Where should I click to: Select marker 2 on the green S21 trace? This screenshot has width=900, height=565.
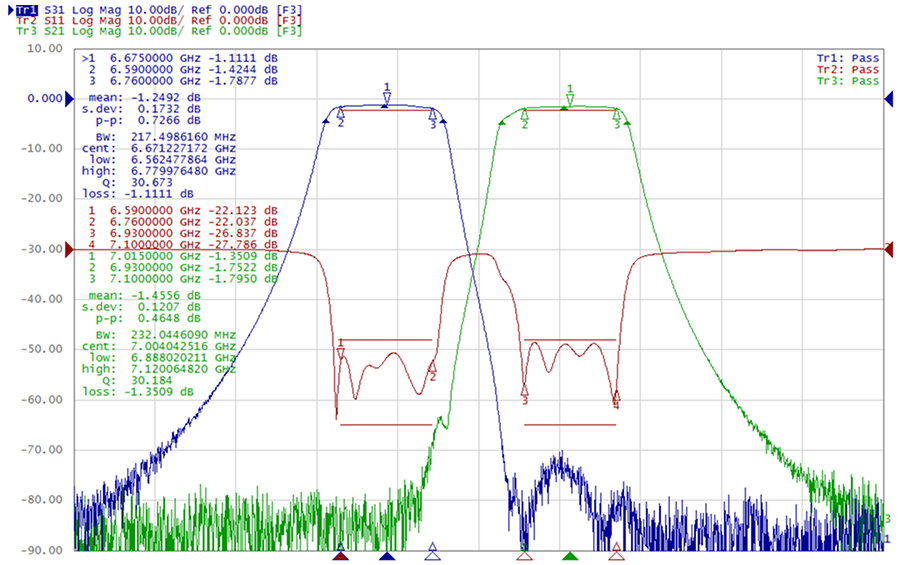pyautogui.click(x=524, y=118)
